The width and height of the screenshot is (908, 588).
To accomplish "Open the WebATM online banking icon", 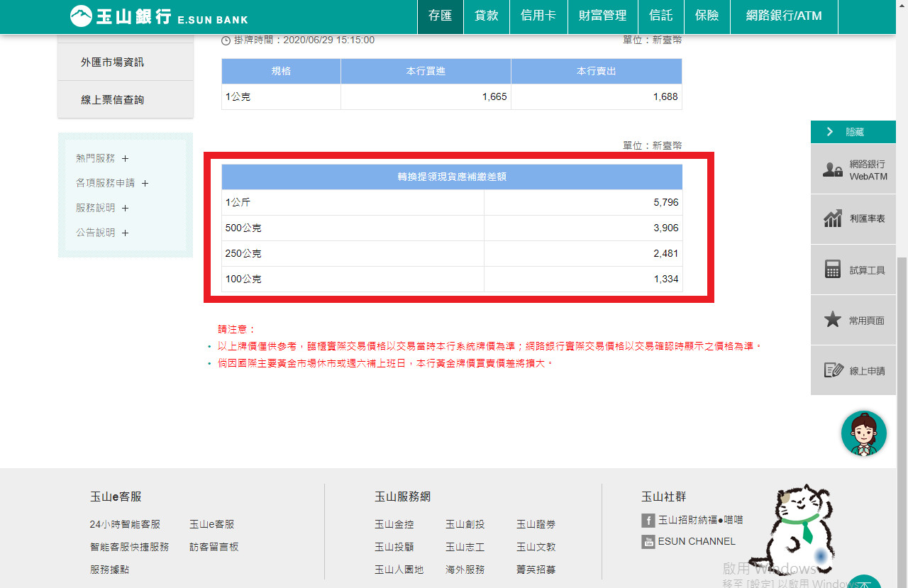I will coord(833,170).
